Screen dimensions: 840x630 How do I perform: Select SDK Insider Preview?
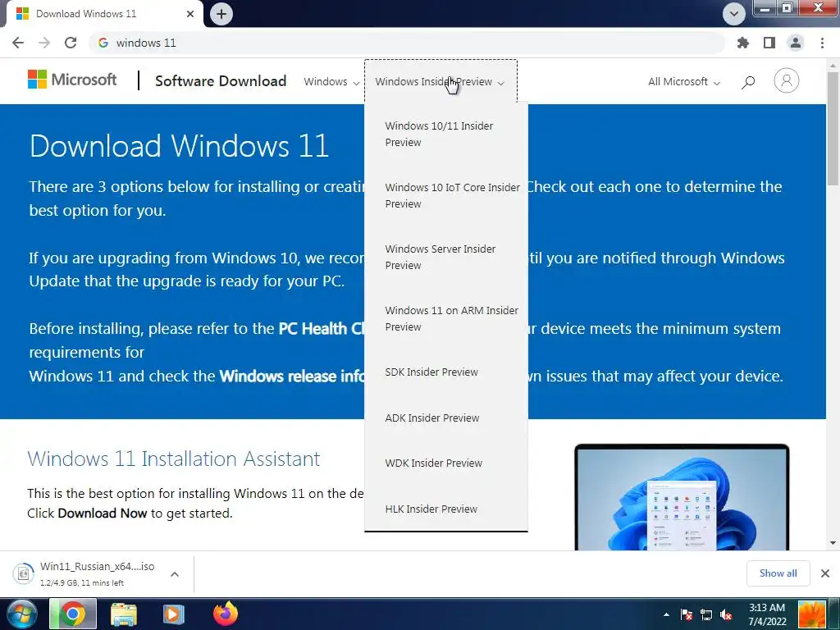[431, 372]
